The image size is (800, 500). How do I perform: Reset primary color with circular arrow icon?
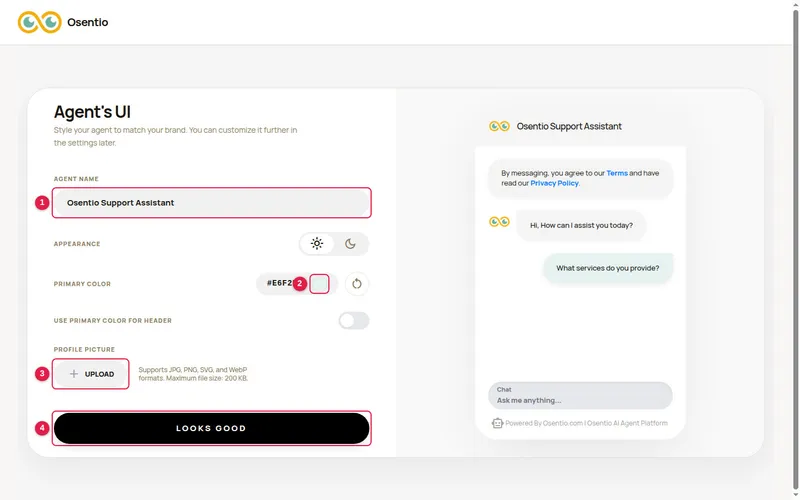click(x=357, y=284)
